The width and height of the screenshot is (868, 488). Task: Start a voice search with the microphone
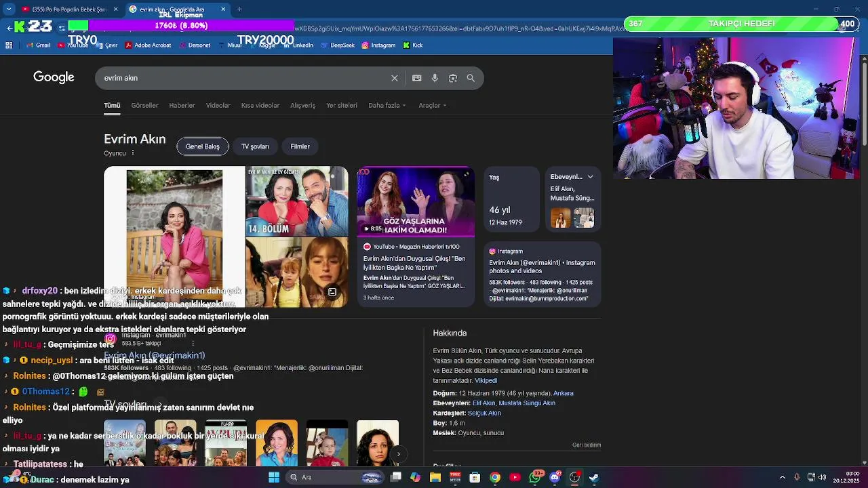tap(435, 78)
